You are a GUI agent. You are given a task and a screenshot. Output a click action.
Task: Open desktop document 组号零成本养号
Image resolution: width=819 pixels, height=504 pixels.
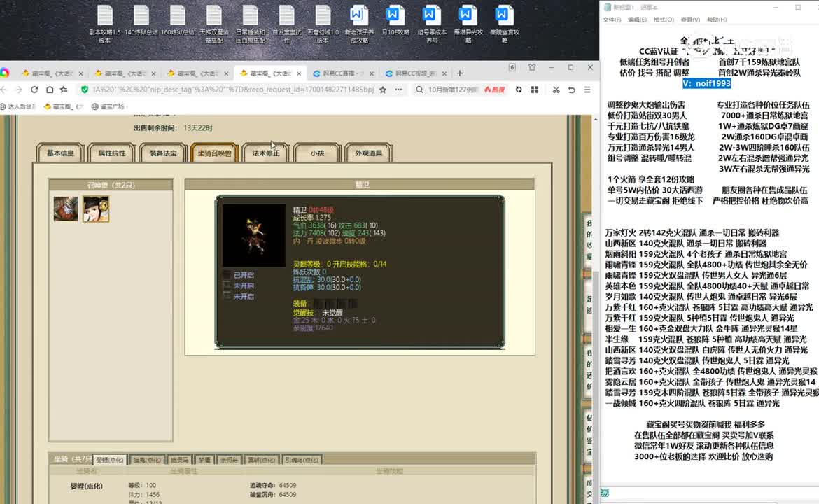coord(431,24)
